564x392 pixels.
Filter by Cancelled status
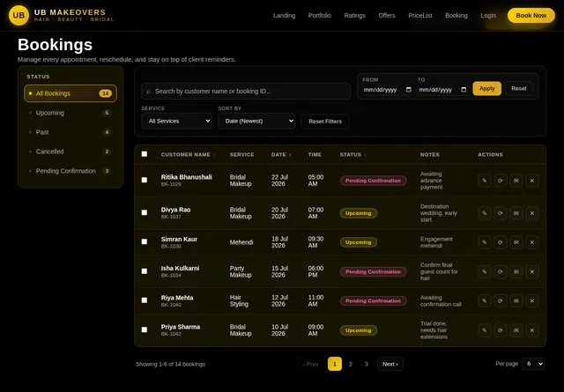70,152
